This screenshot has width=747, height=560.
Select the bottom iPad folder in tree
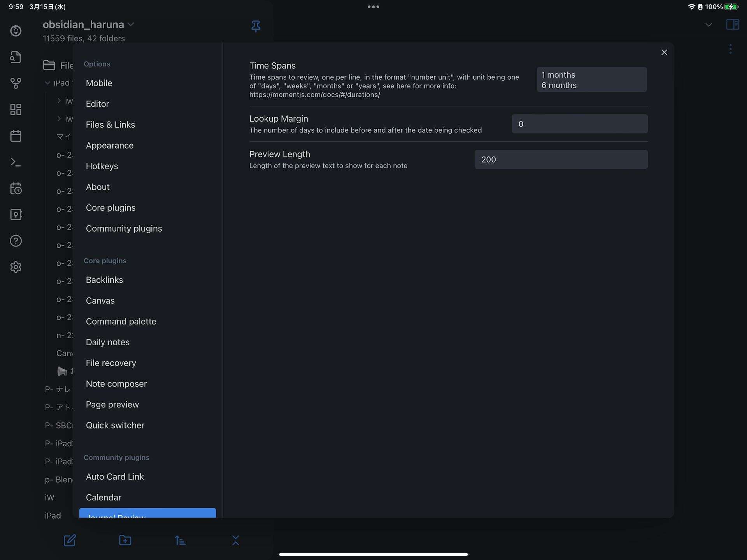pyautogui.click(x=53, y=516)
